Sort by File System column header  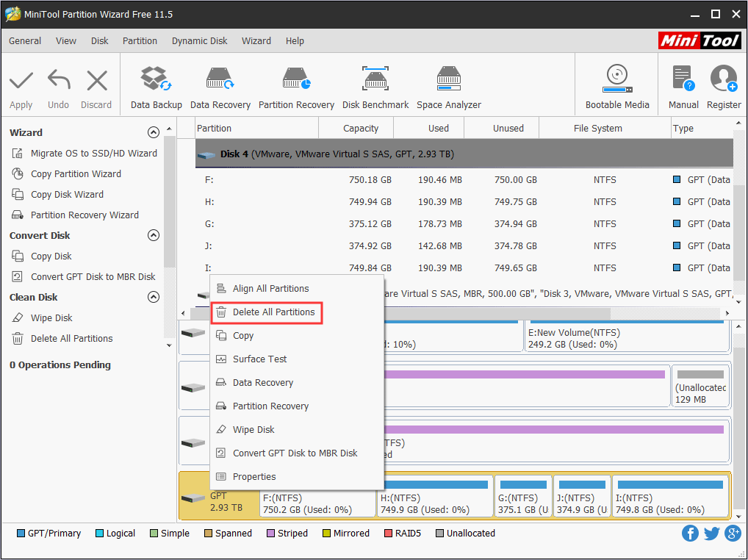[605, 129]
